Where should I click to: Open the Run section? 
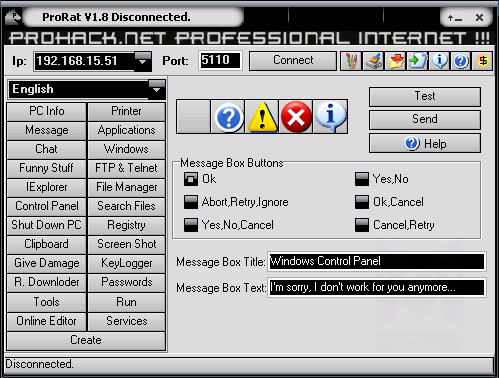point(126,302)
